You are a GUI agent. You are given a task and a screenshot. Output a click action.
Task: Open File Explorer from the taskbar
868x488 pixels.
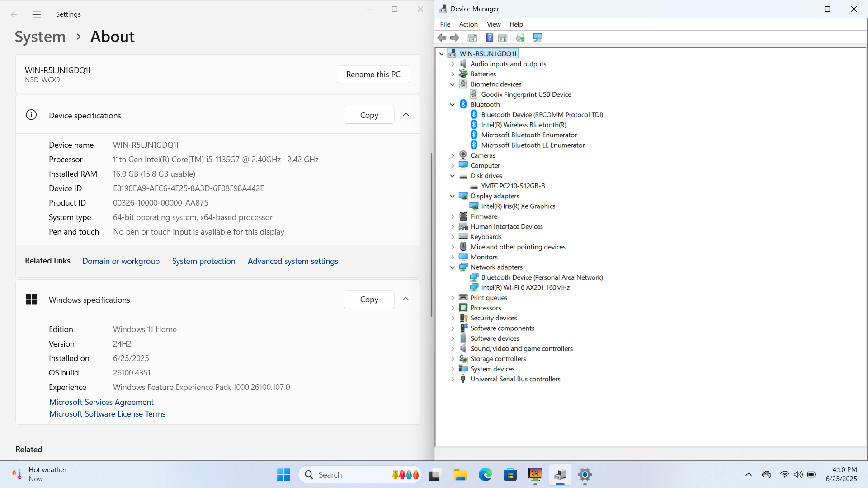460,475
